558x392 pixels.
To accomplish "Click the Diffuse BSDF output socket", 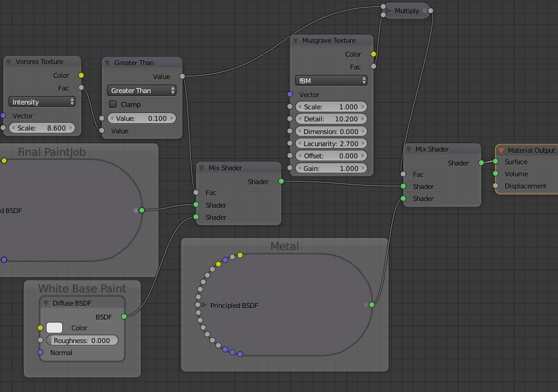I will pos(124,316).
